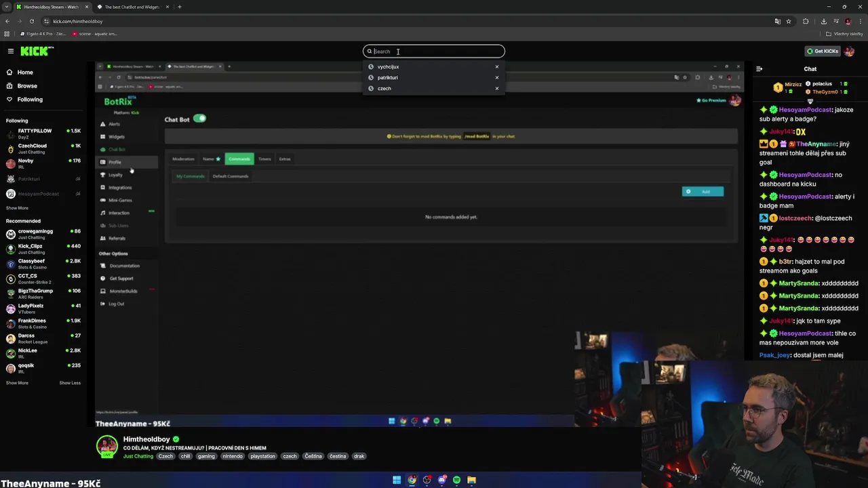This screenshot has height=488, width=868.
Task: Click Psak_joey username in chat
Action: pyautogui.click(x=774, y=355)
